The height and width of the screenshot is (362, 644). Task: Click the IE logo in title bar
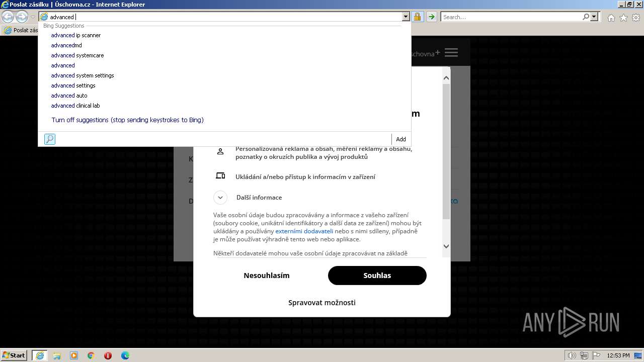(x=5, y=5)
